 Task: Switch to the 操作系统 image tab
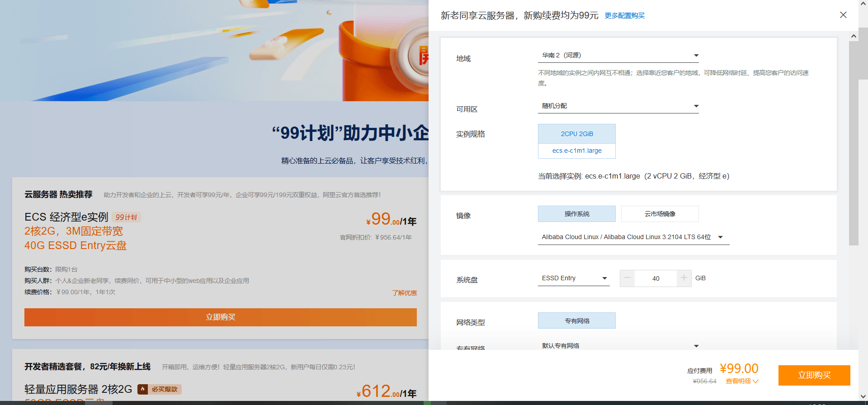click(x=577, y=214)
